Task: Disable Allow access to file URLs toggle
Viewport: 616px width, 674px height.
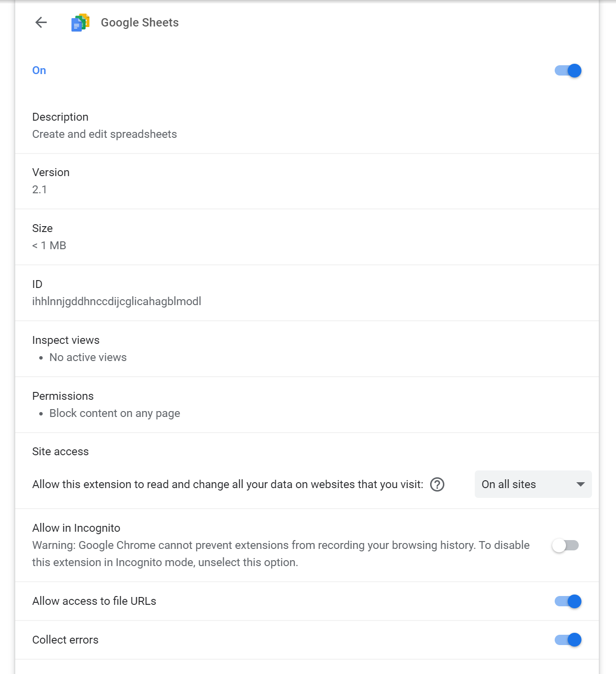Action: 568,601
